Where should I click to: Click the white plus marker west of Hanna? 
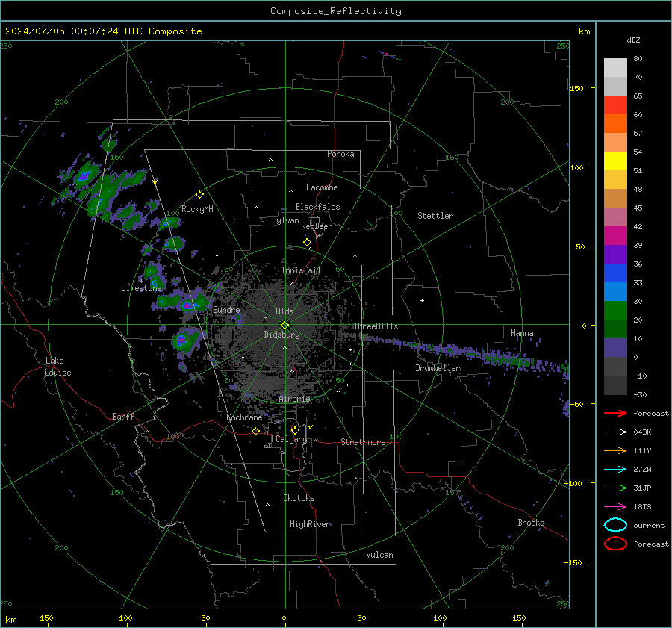click(x=422, y=300)
